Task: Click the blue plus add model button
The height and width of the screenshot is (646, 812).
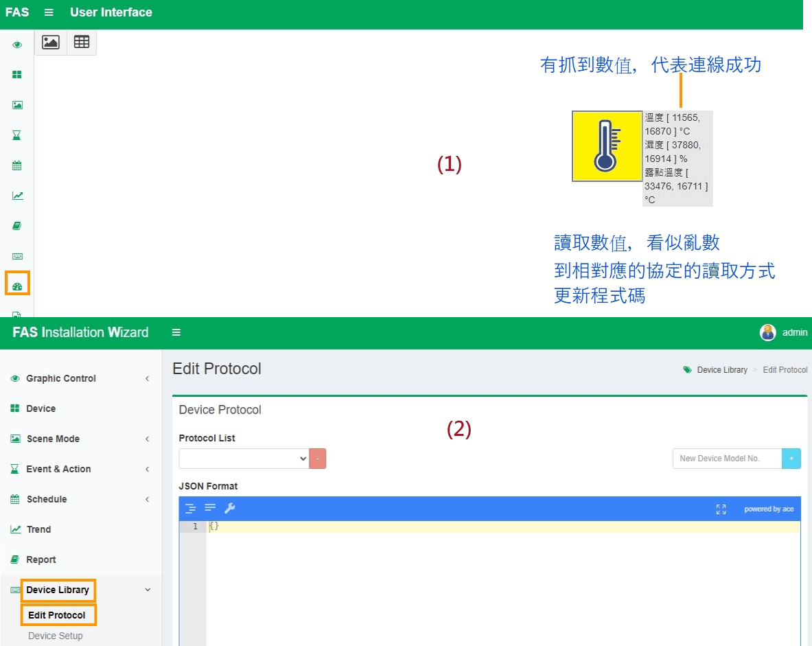Action: click(x=791, y=459)
